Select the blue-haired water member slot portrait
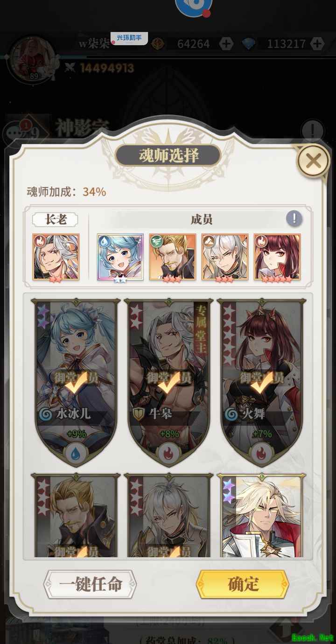336x644 pixels. (120, 257)
